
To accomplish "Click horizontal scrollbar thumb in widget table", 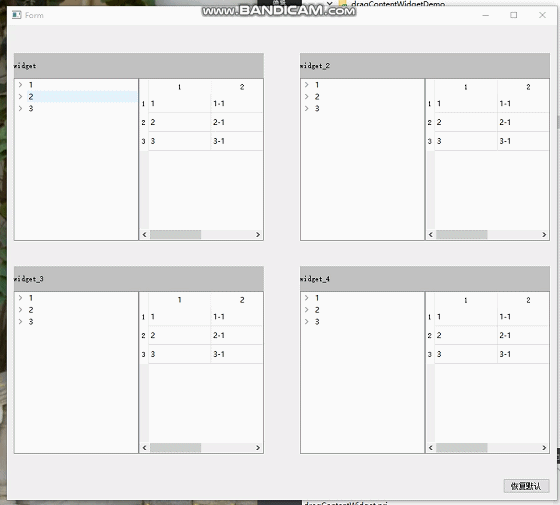I will pos(175,235).
